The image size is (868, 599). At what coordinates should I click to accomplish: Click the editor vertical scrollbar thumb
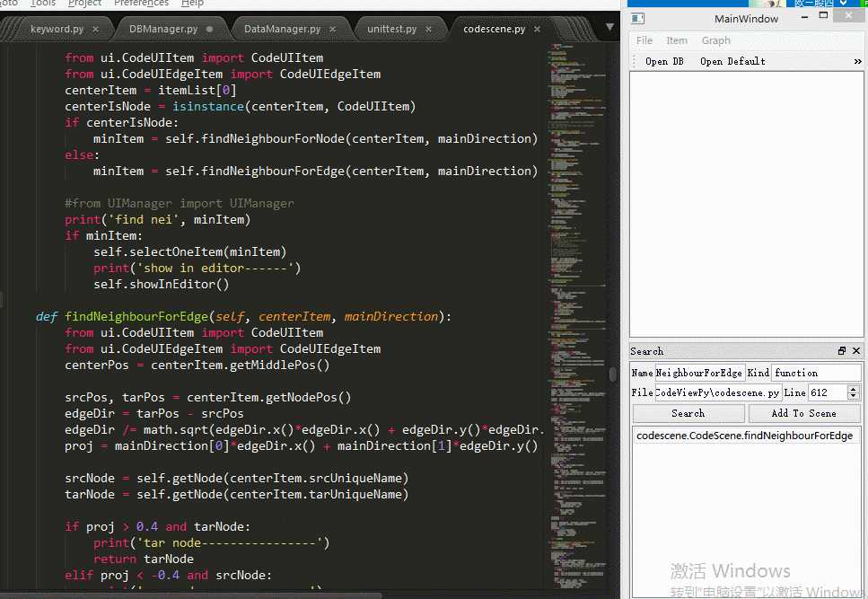click(x=613, y=374)
